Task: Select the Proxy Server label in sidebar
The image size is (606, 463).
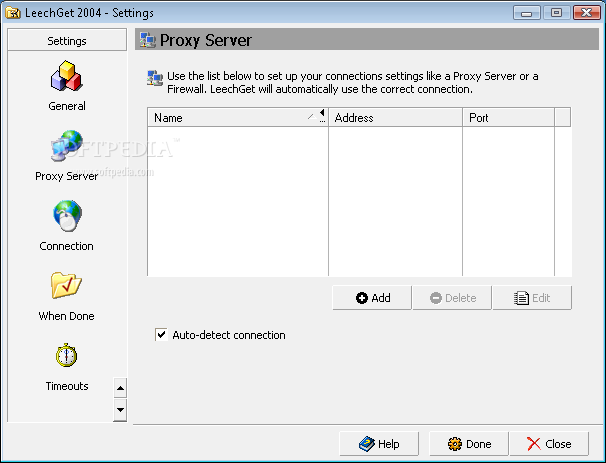Action: (x=66, y=176)
